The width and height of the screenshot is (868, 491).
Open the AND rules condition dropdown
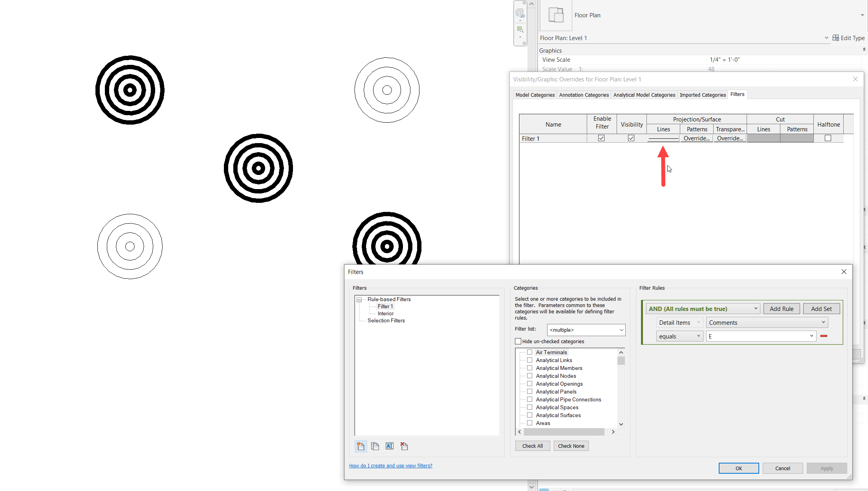pyautogui.click(x=702, y=309)
